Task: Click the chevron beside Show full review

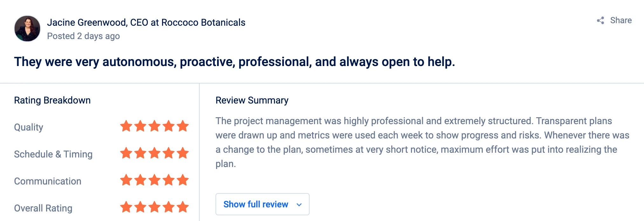Action: 299,205
